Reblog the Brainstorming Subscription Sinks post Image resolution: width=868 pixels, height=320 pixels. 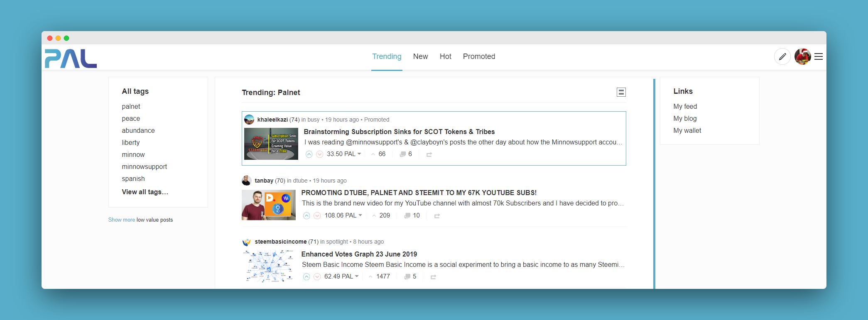429,154
